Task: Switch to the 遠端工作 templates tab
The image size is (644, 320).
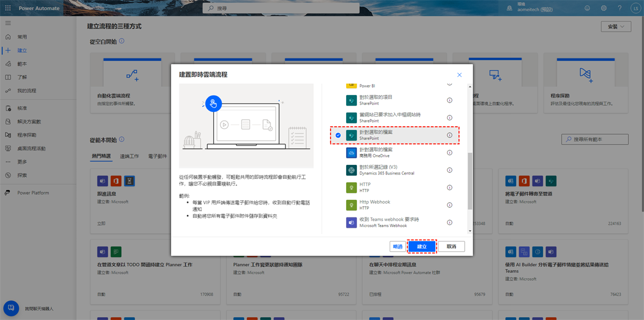Action: pyautogui.click(x=129, y=156)
